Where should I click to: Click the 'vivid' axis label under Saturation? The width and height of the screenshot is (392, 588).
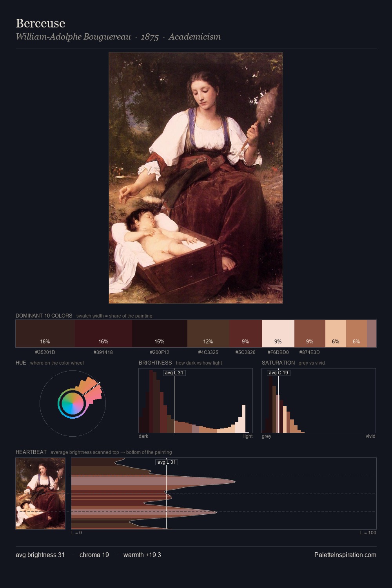coord(370,436)
